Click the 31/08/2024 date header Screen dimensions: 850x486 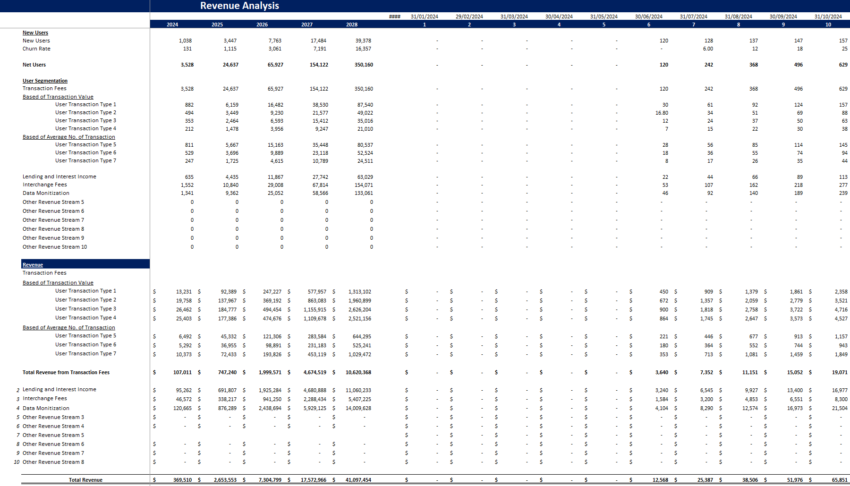click(x=738, y=17)
